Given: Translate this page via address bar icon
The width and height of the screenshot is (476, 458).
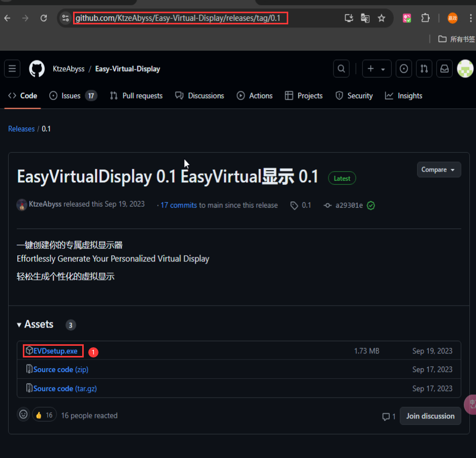Looking at the screenshot, I should coord(365,18).
